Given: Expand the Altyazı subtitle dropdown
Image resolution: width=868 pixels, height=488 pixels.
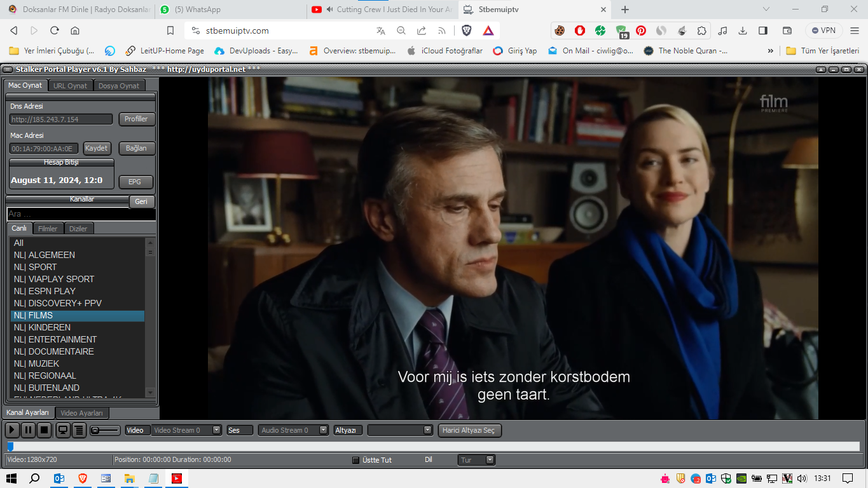Looking at the screenshot, I should 400,430.
